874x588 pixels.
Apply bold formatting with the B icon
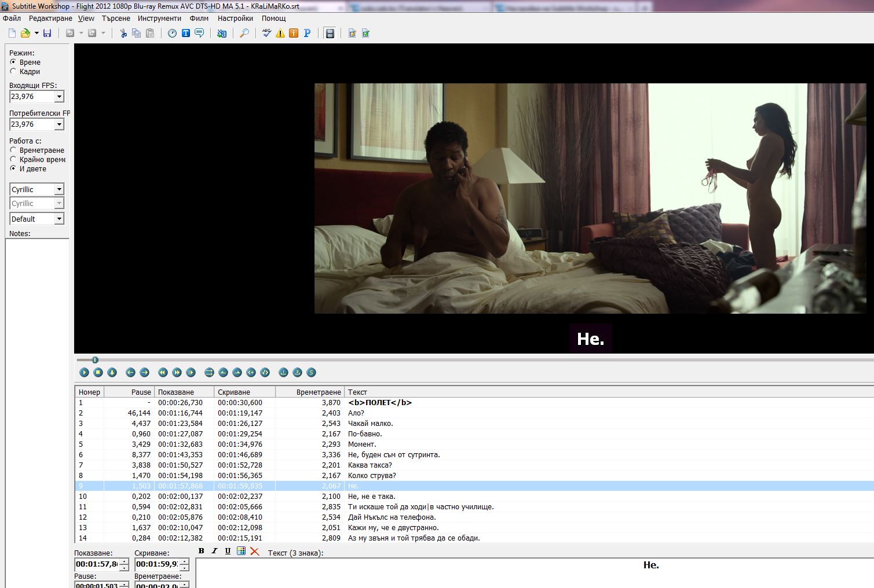[202, 551]
